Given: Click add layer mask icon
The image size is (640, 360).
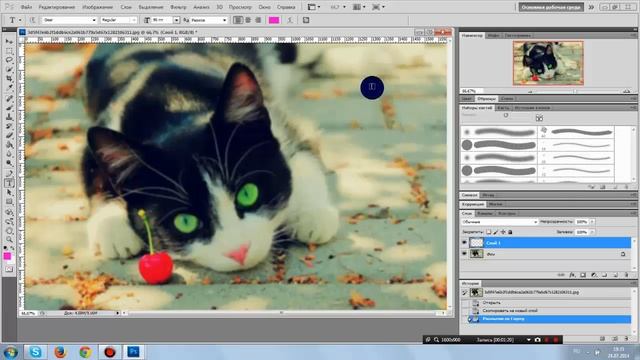Looking at the screenshot, I should click(583, 275).
